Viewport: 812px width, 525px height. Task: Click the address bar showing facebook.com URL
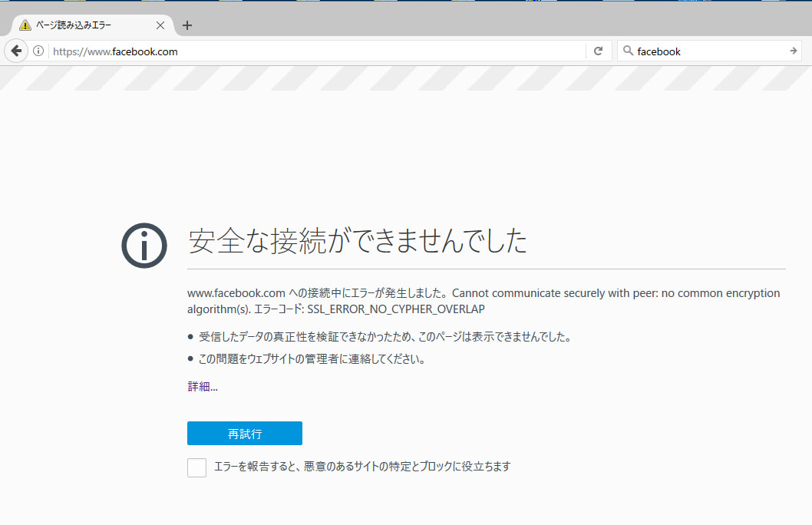pos(317,51)
